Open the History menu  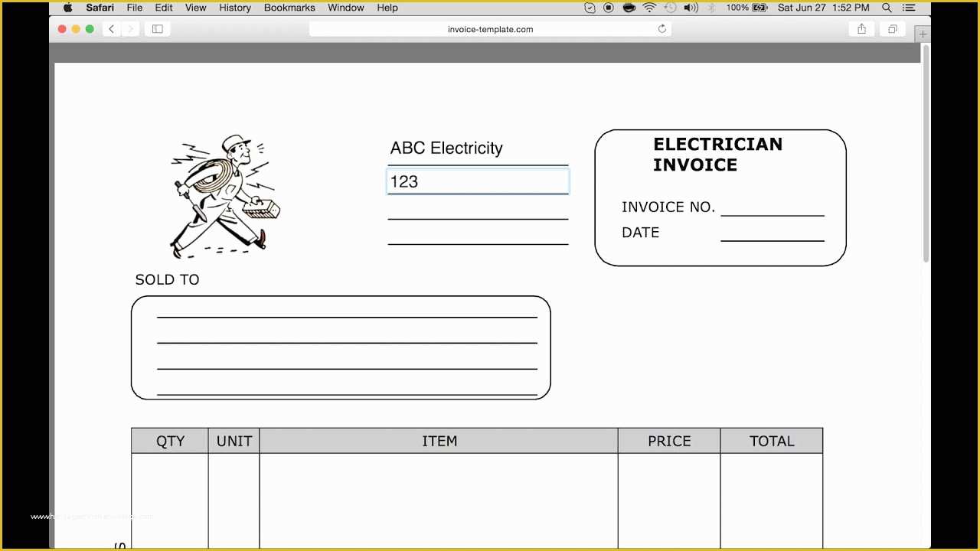[235, 8]
